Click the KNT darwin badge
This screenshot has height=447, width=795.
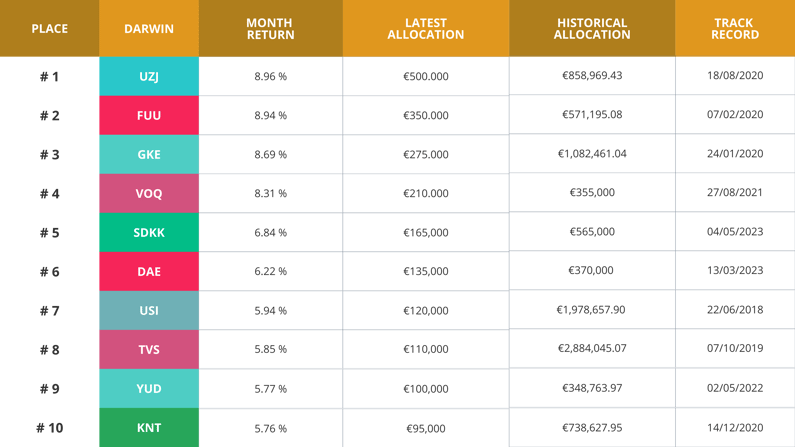point(149,427)
